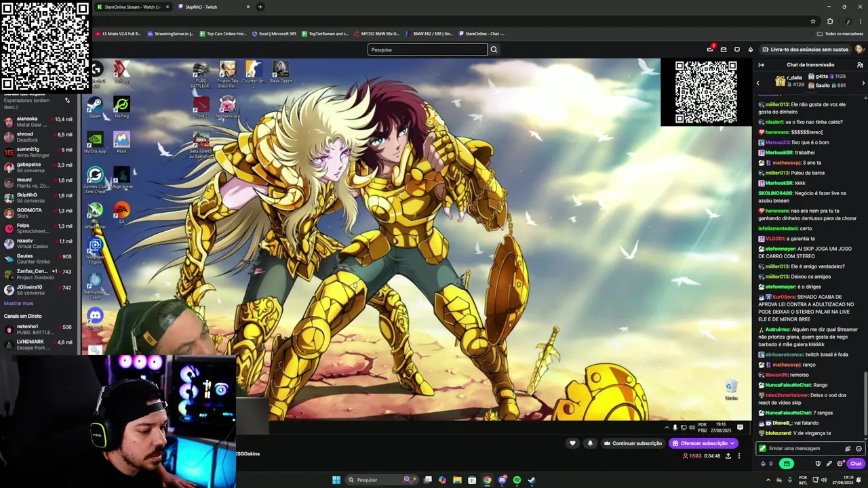Open chat settings gear icon

(840, 464)
